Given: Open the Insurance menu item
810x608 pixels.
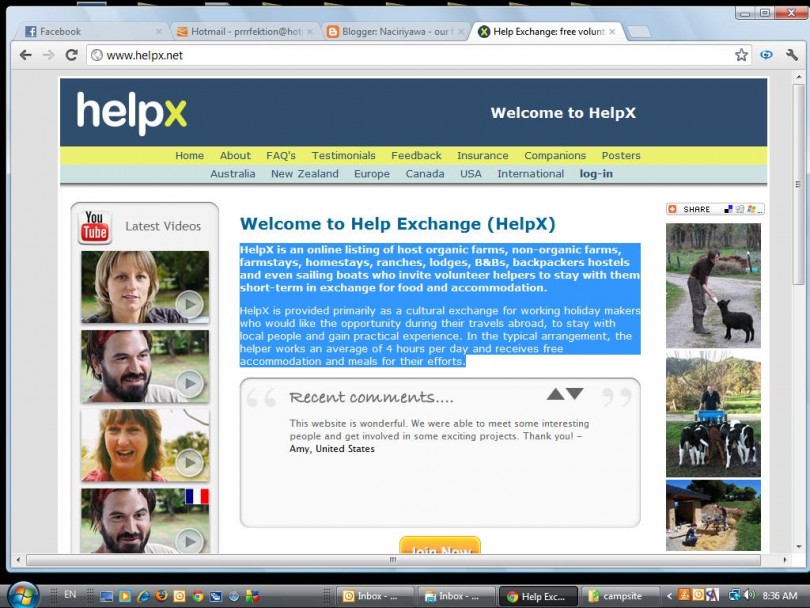Looking at the screenshot, I should pyautogui.click(x=482, y=155).
